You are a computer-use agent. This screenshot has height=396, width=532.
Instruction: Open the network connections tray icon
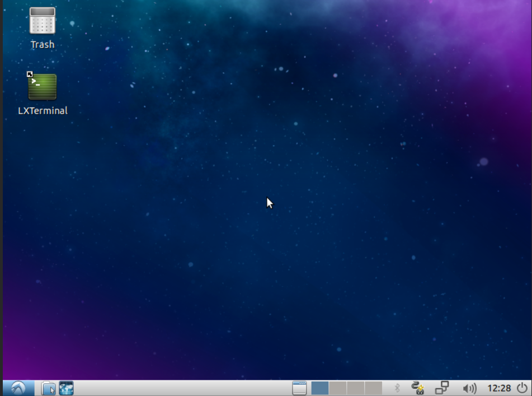[x=442, y=388]
